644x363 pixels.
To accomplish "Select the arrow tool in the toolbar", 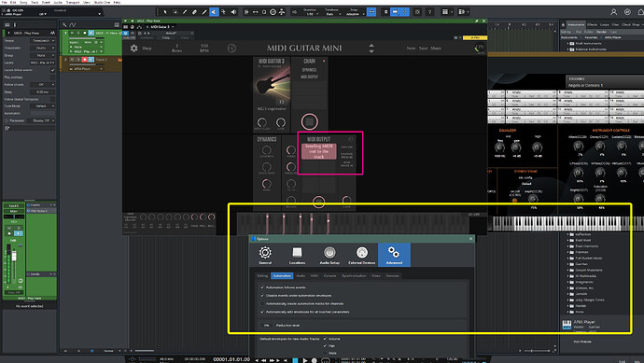I will (165, 12).
